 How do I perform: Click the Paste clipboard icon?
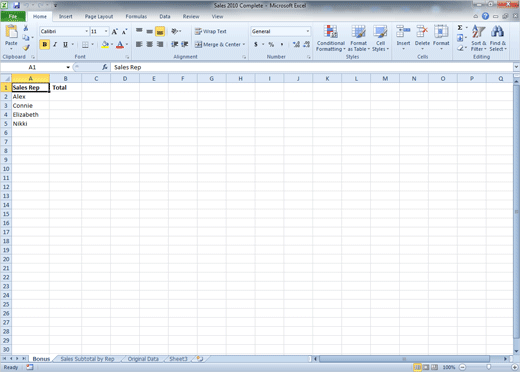click(11, 32)
